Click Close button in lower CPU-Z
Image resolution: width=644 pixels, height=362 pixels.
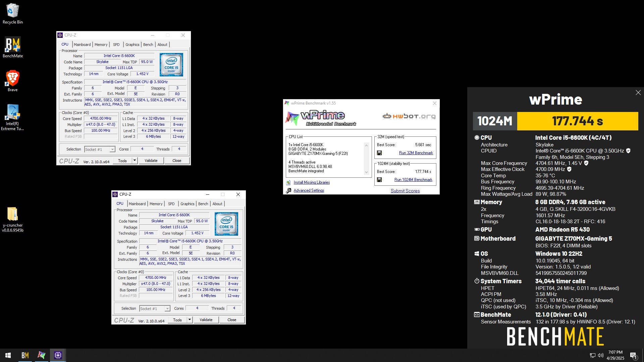point(232,320)
